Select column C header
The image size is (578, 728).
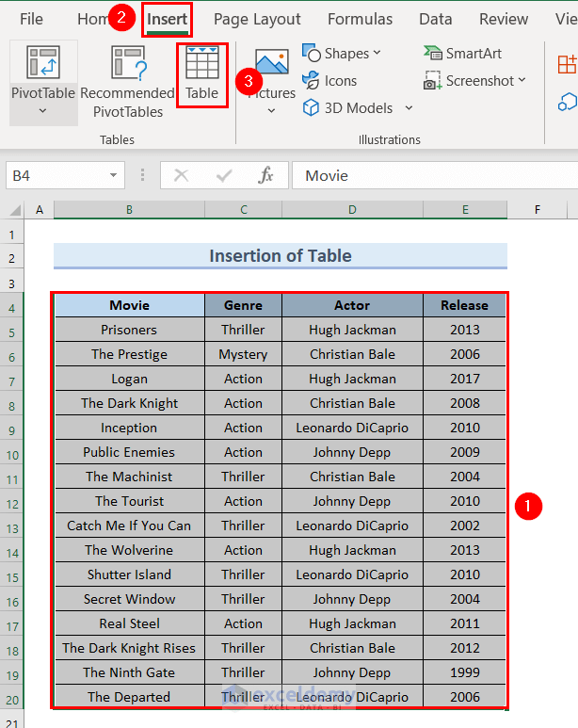click(x=243, y=210)
